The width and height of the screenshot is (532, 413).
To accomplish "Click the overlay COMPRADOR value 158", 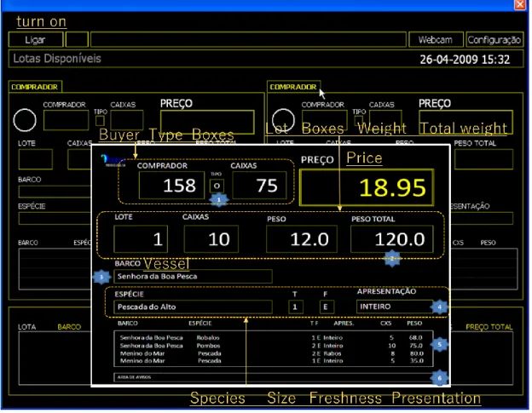I will coord(172,186).
